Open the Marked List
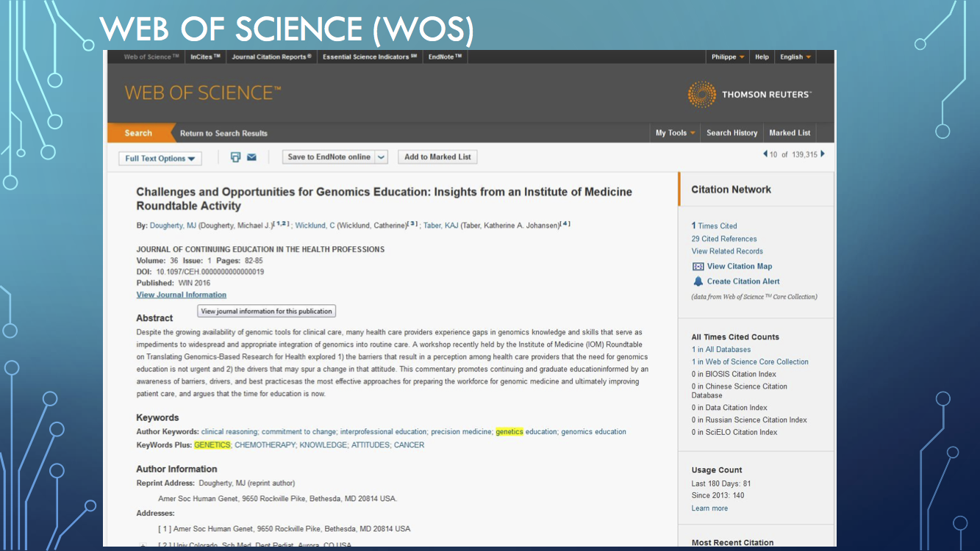This screenshot has width=980, height=551. point(790,133)
